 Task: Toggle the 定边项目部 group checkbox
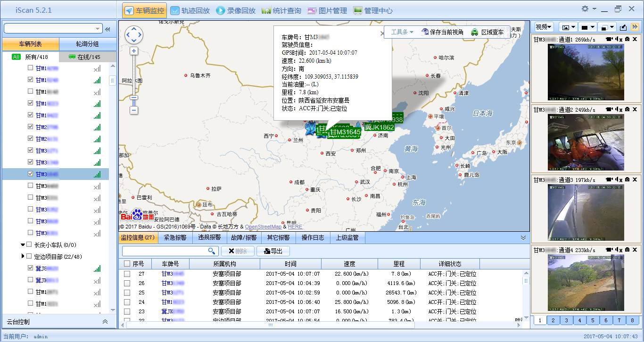(x=29, y=256)
